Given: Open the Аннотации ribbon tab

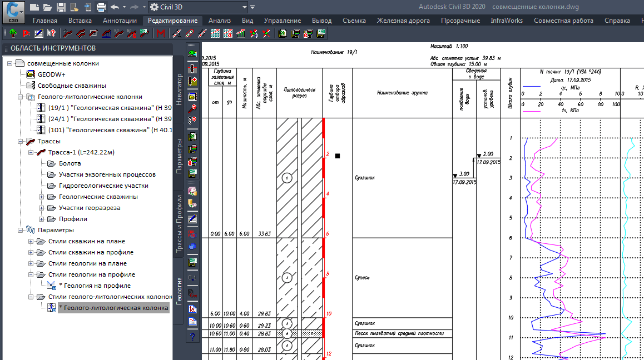Looking at the screenshot, I should [120, 21].
